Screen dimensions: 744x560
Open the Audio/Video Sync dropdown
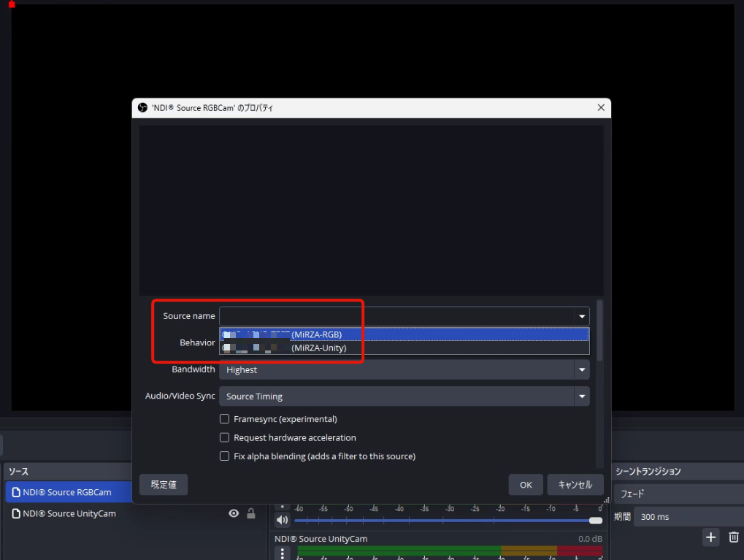coord(582,396)
